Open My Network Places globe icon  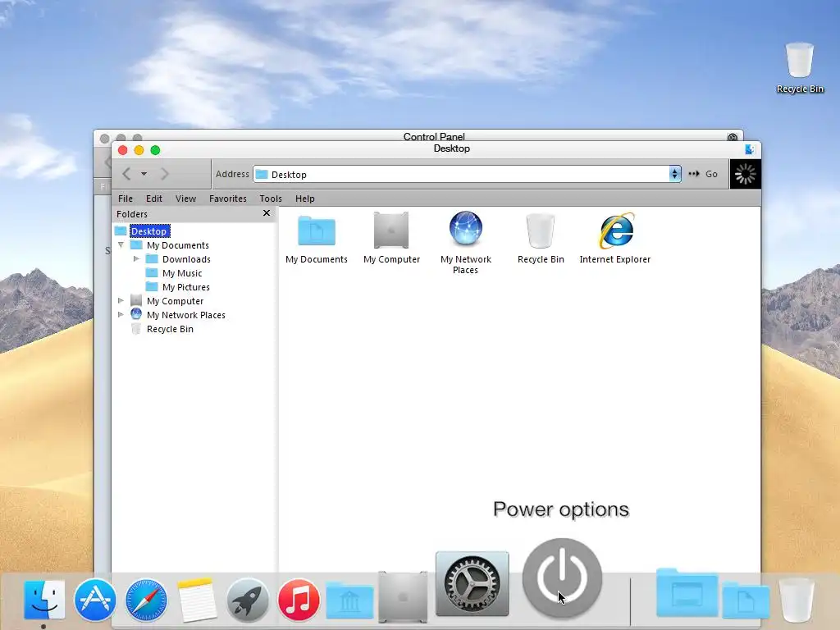tap(466, 229)
